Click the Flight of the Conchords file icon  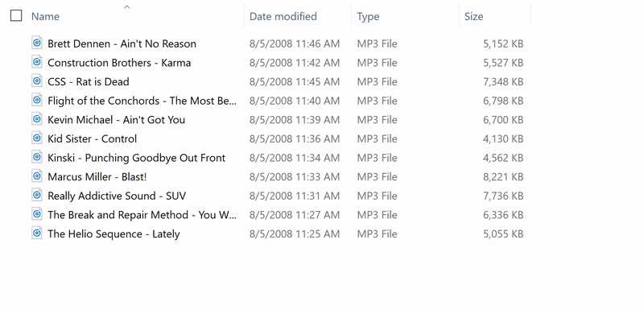pyautogui.click(x=37, y=100)
